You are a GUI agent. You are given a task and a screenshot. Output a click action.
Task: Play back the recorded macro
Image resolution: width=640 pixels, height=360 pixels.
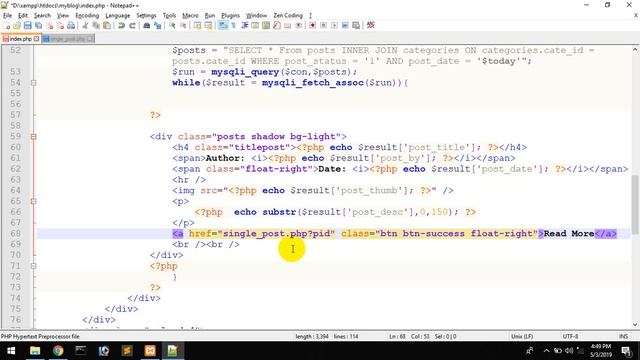[x=334, y=25]
